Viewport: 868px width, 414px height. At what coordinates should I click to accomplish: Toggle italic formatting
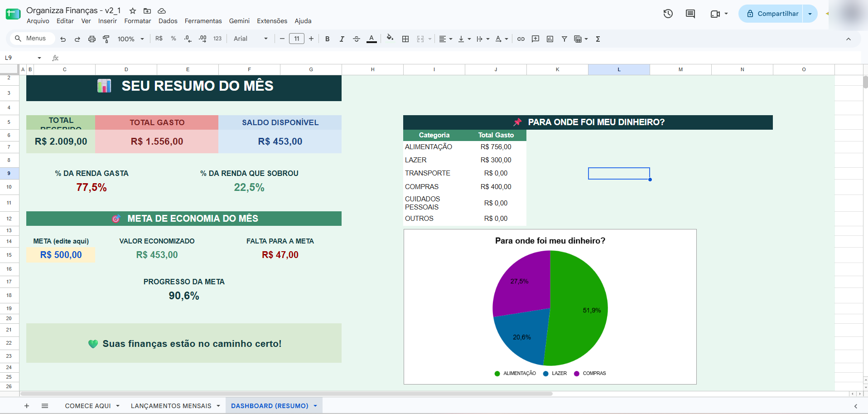point(342,39)
